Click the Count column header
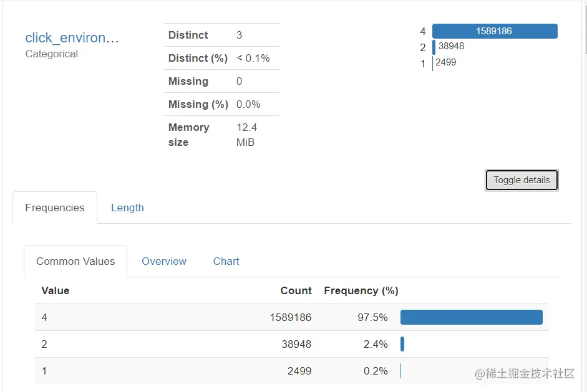587x392 pixels. pyautogui.click(x=296, y=291)
